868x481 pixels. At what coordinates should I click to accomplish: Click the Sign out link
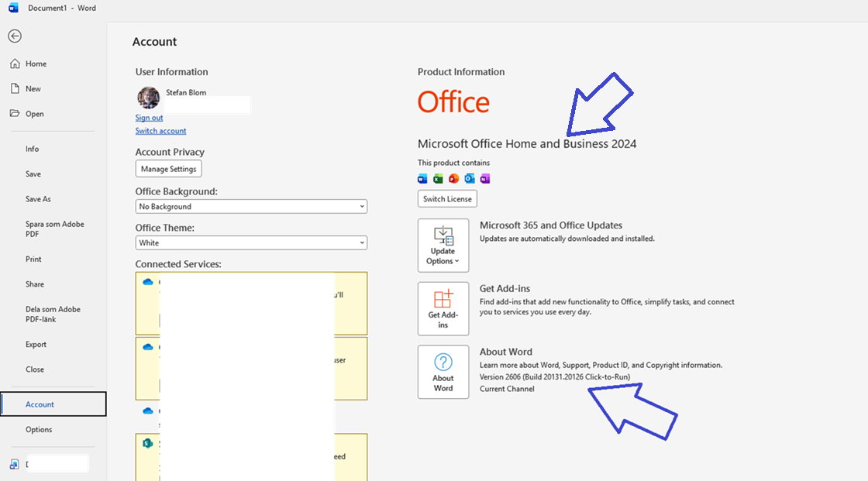coord(149,118)
